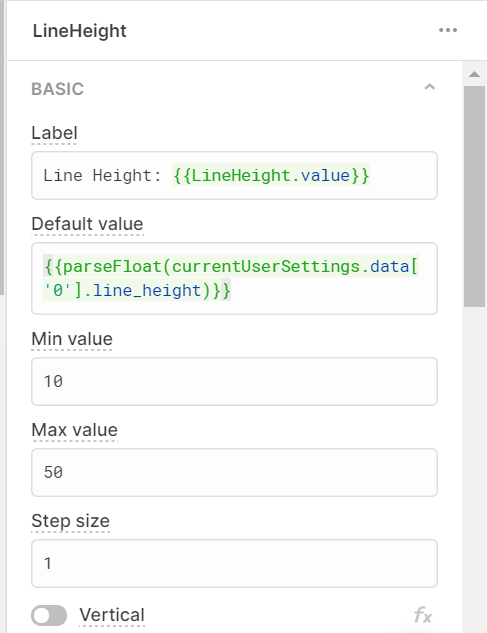Image resolution: width=487 pixels, height=633 pixels.
Task: Click the Default value code field
Action: [x=234, y=279]
